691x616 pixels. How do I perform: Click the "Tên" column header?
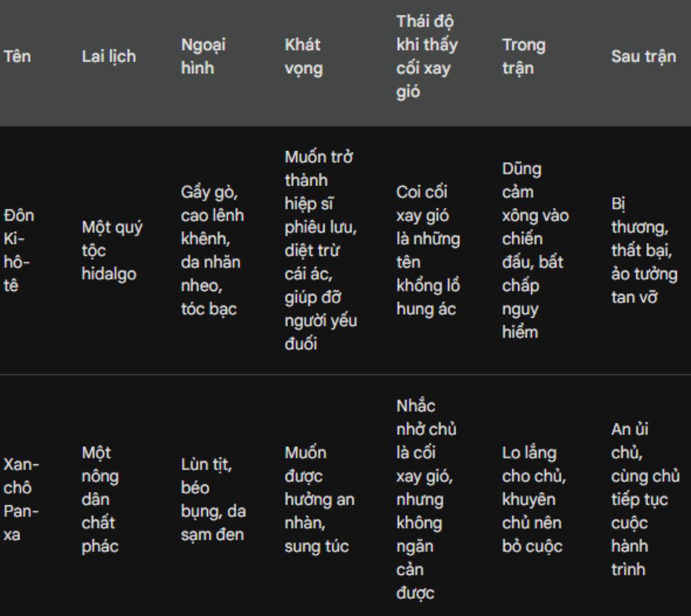18,56
